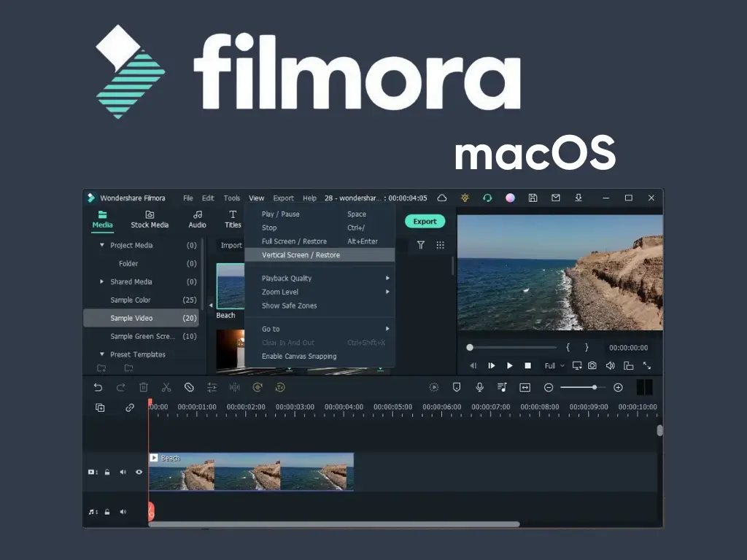Collapse the Project Media section
747x560 pixels.
103,245
